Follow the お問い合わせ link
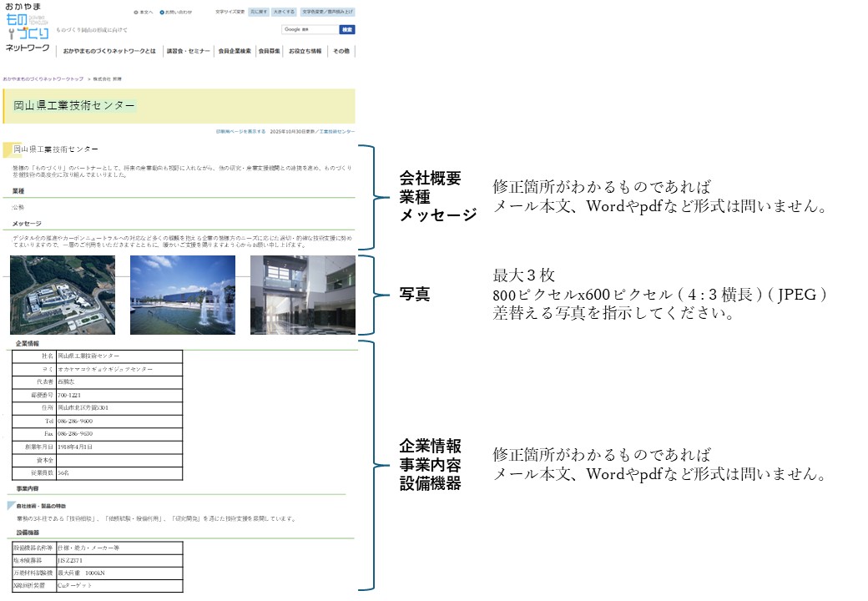Image resolution: width=868 pixels, height=601 pixels. (180, 12)
